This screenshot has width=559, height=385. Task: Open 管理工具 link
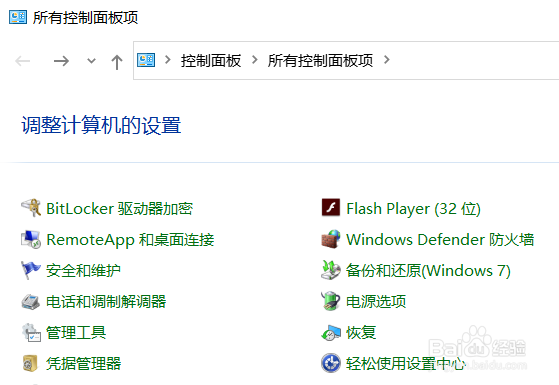coord(76,333)
